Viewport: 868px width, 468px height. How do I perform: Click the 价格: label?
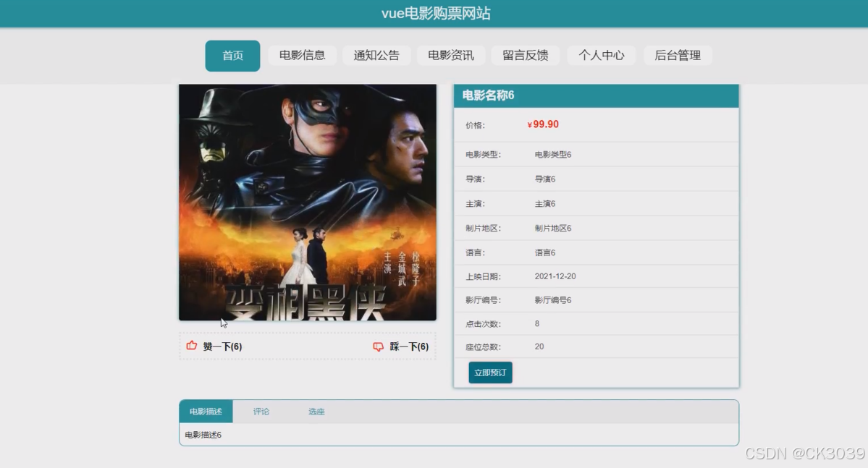[475, 125]
